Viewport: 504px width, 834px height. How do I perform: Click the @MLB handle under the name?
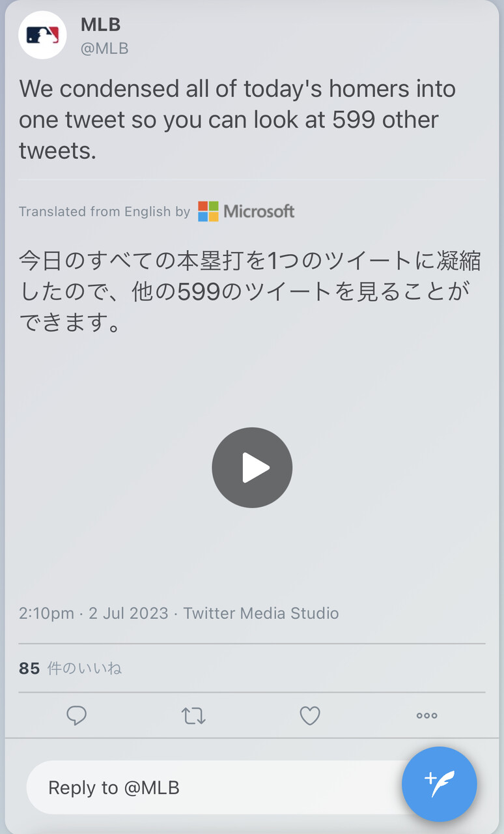coord(104,48)
